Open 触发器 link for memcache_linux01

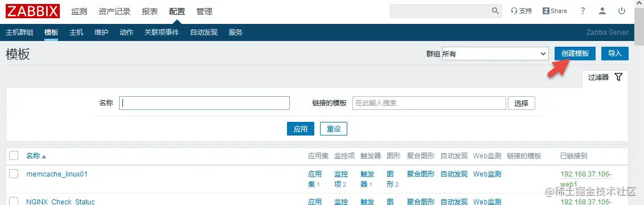click(367, 179)
